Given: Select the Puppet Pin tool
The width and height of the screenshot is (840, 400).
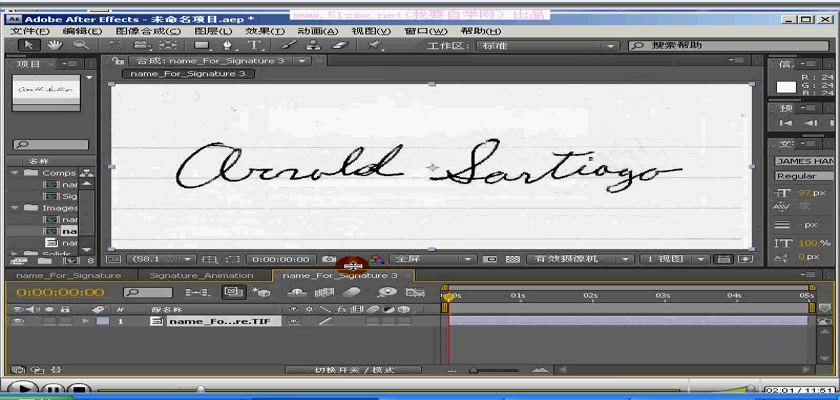Looking at the screenshot, I should coord(375,46).
